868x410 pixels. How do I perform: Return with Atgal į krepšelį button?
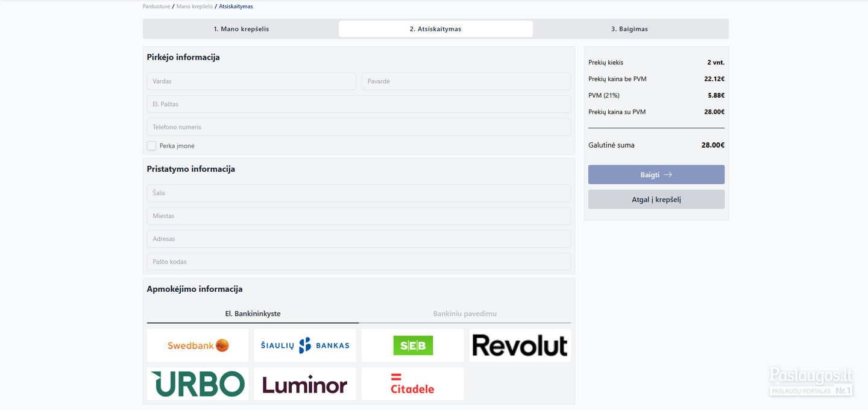tap(656, 200)
